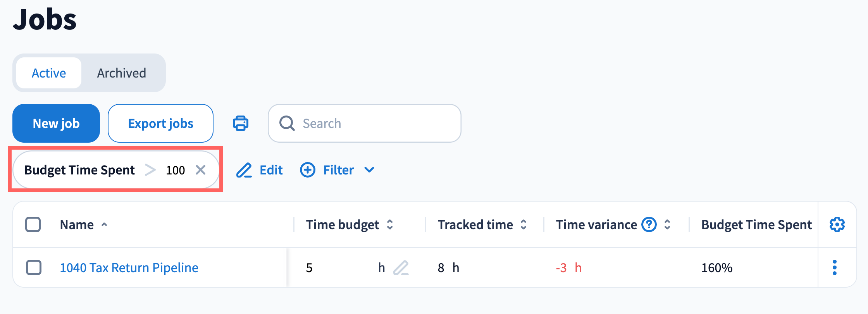Viewport: 868px width, 314px height.
Task: Open the 1040 Tax Return Pipeline link
Action: point(129,267)
